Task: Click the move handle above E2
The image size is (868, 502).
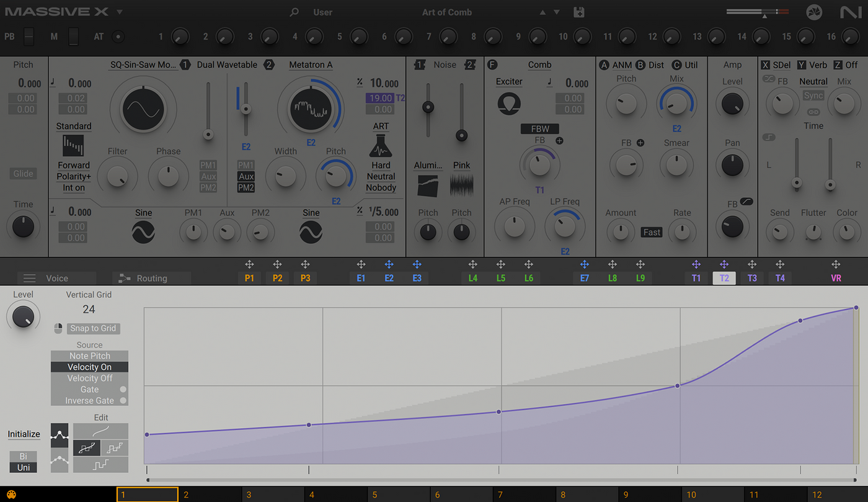Action: pos(389,265)
